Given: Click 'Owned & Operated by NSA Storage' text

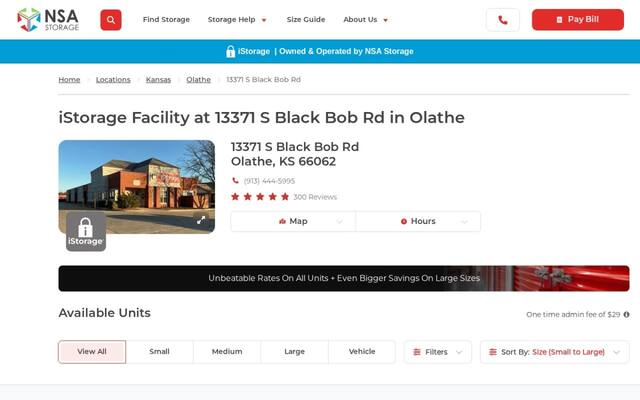Looking at the screenshot, I should 346,51.
